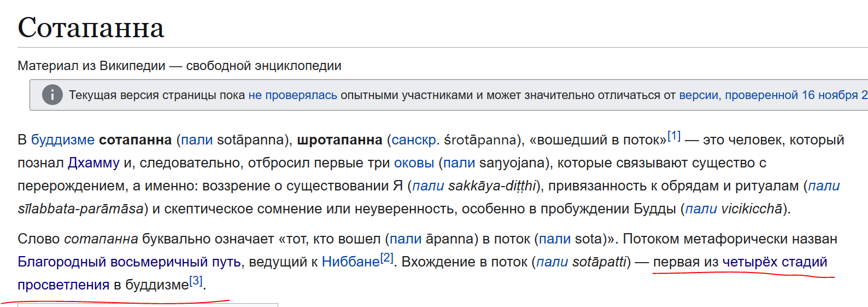
Task: Open the «Дхамму» link
Action: point(93,163)
